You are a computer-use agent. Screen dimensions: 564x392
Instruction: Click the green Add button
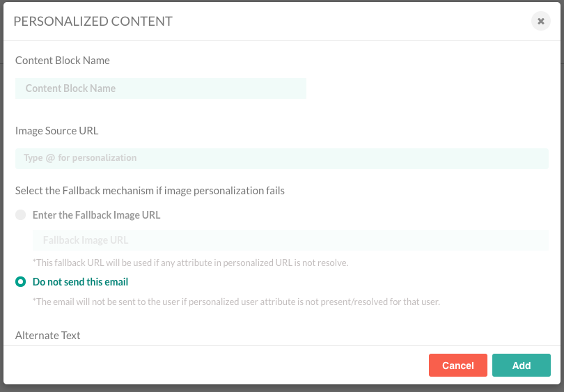click(521, 366)
